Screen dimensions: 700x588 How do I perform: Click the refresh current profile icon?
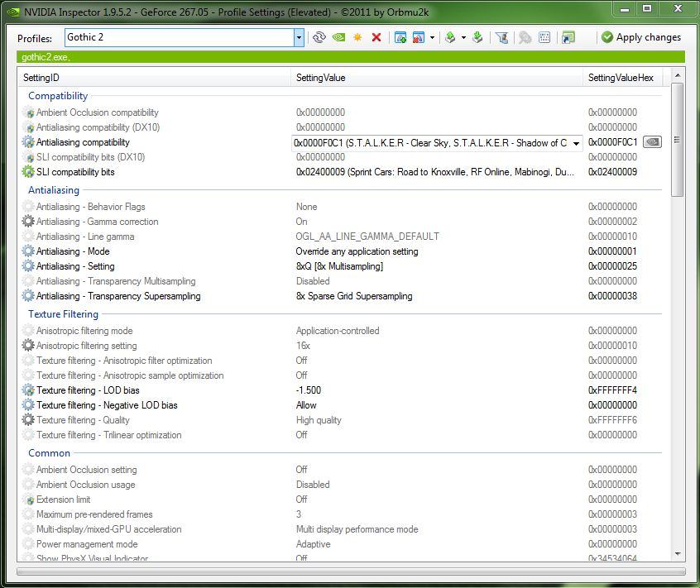[319, 37]
